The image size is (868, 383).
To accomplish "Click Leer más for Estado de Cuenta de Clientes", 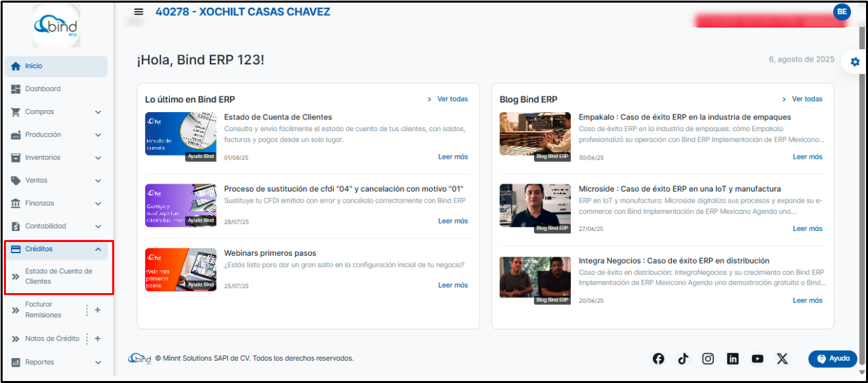I will coord(453,157).
